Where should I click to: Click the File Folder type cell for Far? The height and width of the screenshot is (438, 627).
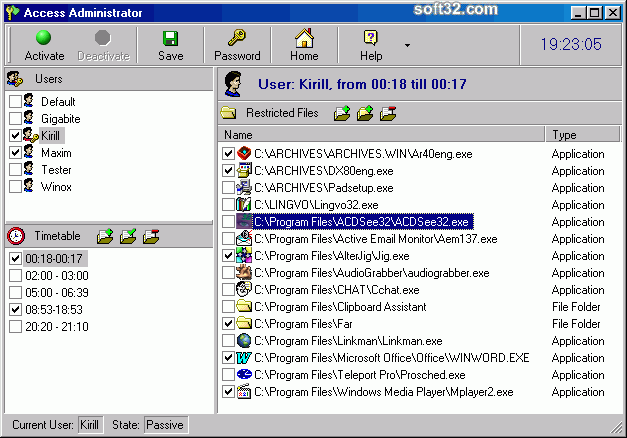(x=576, y=324)
